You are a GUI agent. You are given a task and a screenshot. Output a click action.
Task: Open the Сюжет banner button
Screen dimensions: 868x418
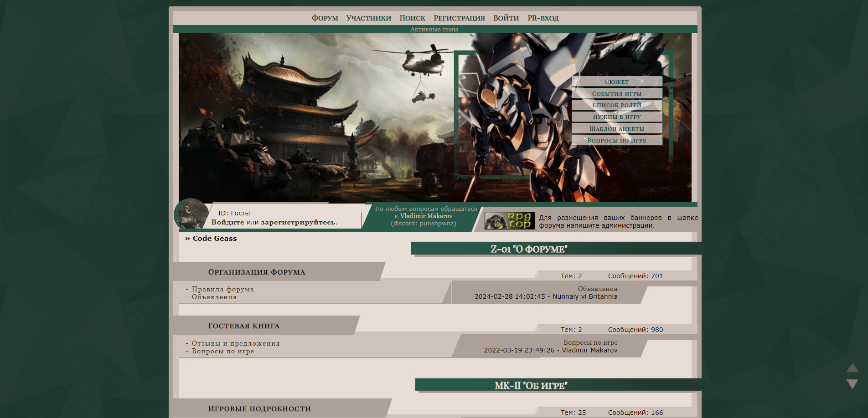617,82
